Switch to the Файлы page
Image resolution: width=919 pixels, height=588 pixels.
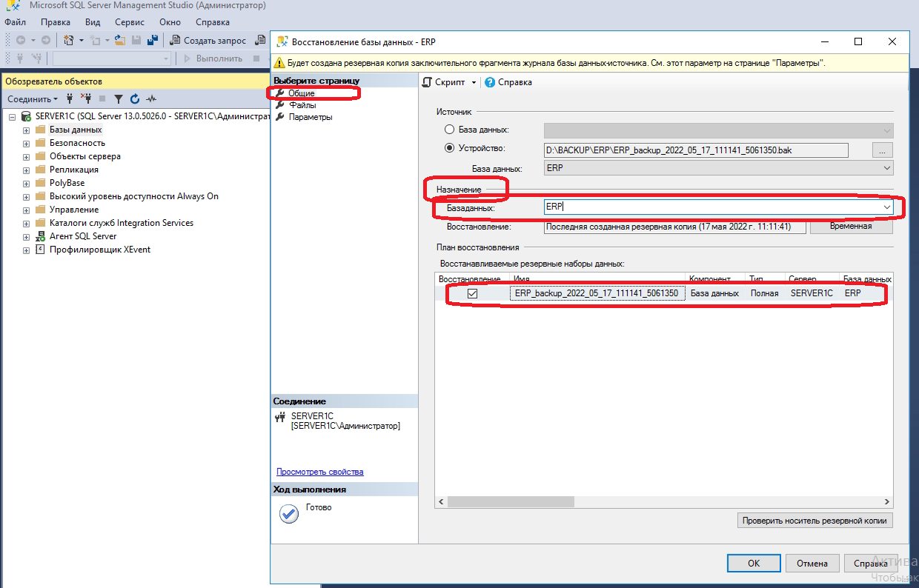[302, 105]
